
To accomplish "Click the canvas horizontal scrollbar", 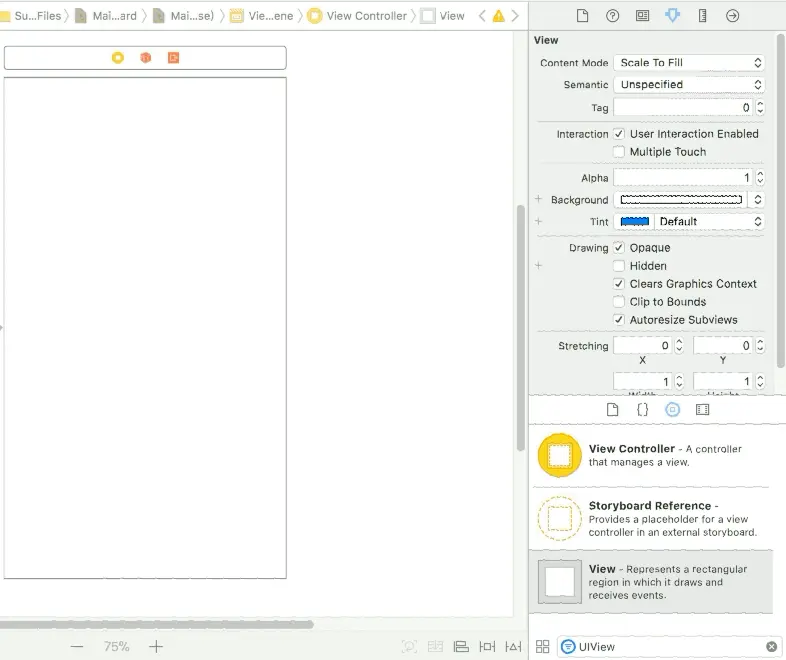I will pos(156,624).
